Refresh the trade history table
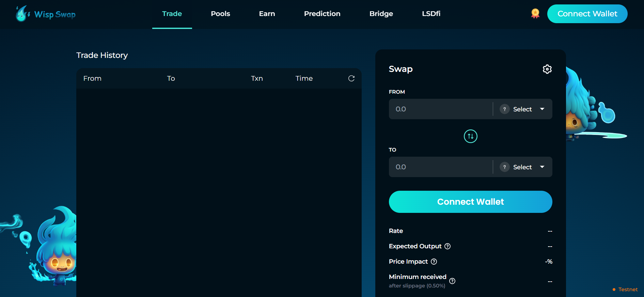The height and width of the screenshot is (297, 644). pyautogui.click(x=351, y=78)
